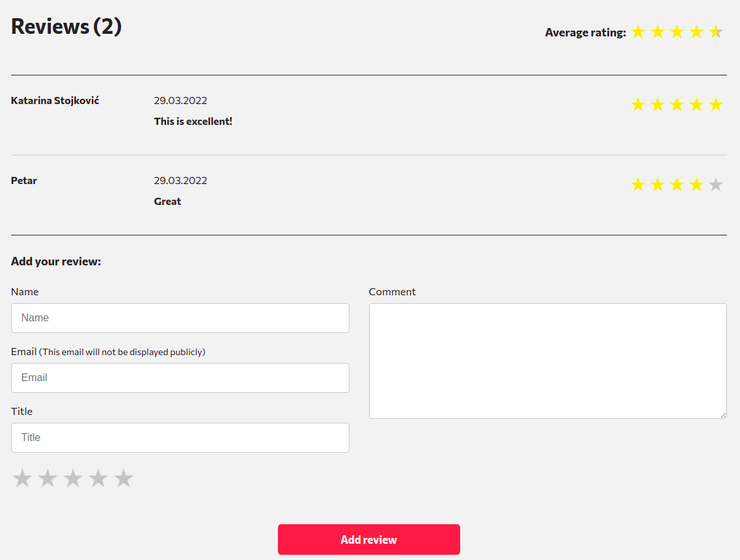This screenshot has height=560, width=740.
Task: Select the Title text field
Action: click(x=180, y=438)
